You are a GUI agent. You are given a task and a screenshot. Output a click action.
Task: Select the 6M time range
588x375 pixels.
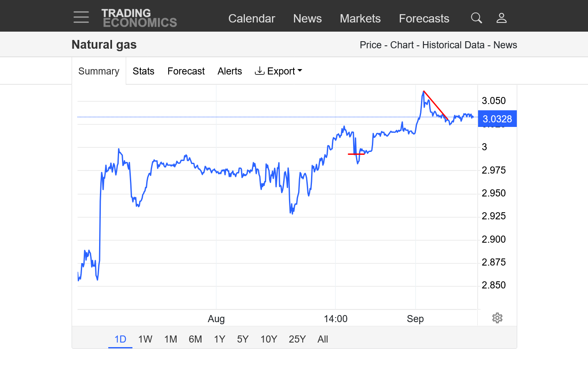pos(195,339)
